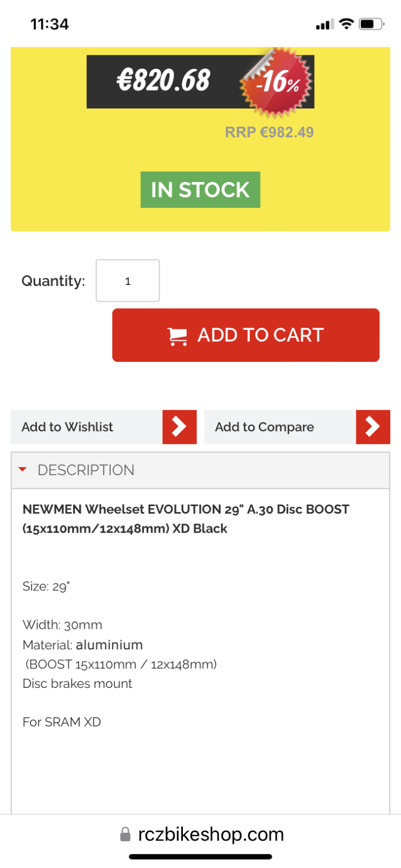Click the Add to Wishlist text
The width and height of the screenshot is (401, 868).
[67, 427]
